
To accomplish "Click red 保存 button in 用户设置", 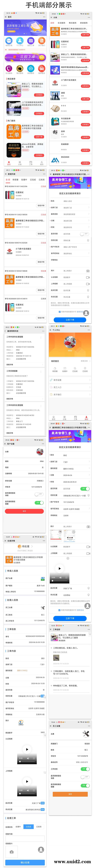I will 24,511.
